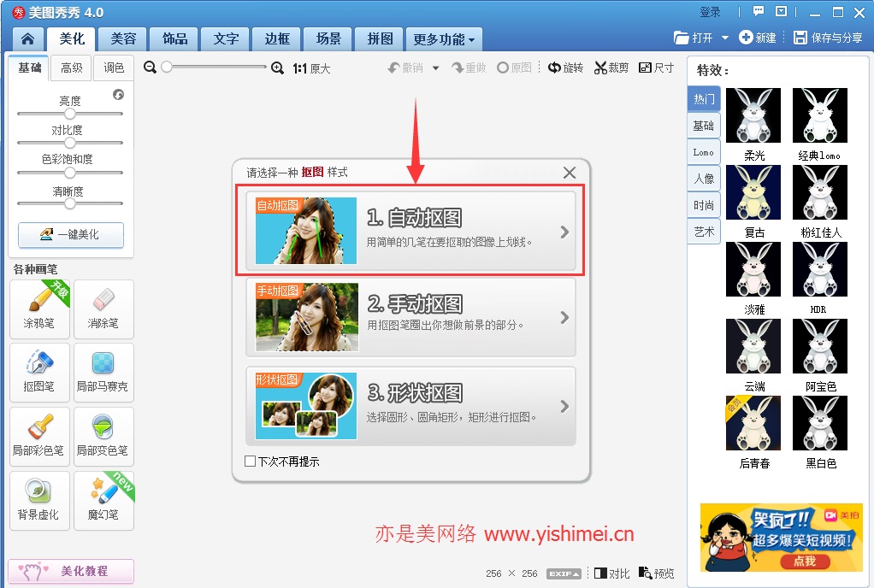874x588 pixels.
Task: Select the 消除笔 eraser tool
Action: 103,309
